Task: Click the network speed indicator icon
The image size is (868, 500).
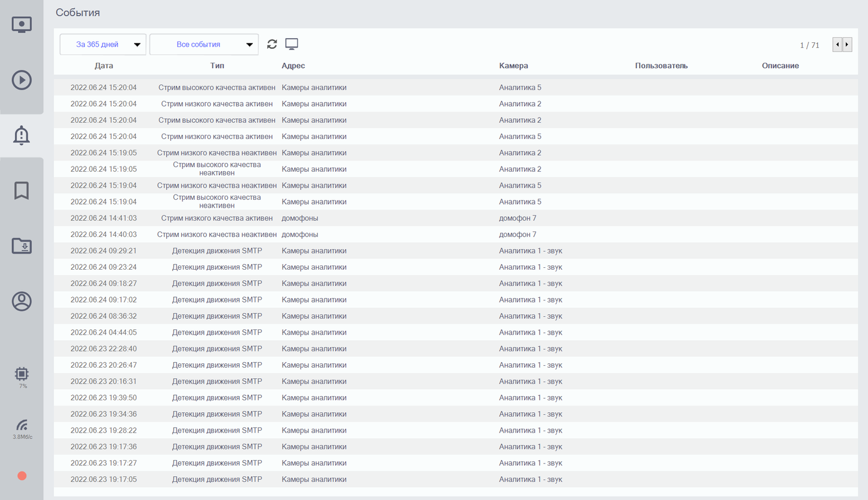Action: pos(21,425)
